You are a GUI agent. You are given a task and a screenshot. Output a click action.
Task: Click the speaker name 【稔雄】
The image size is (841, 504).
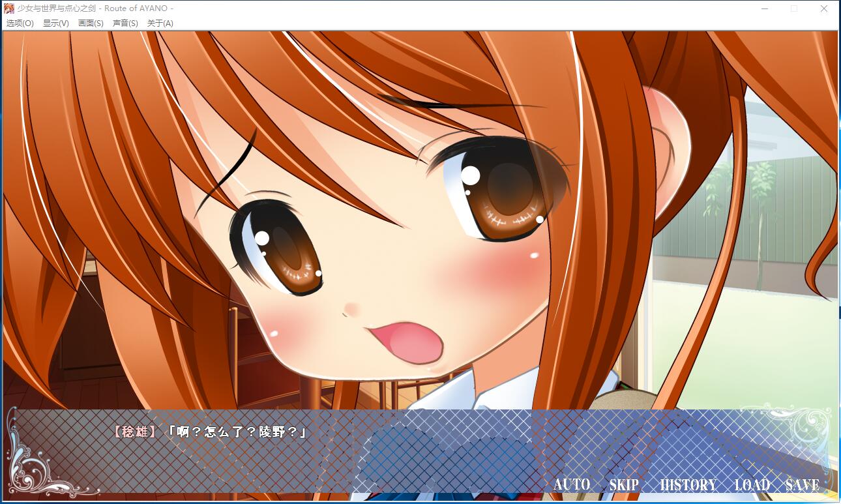click(x=135, y=432)
